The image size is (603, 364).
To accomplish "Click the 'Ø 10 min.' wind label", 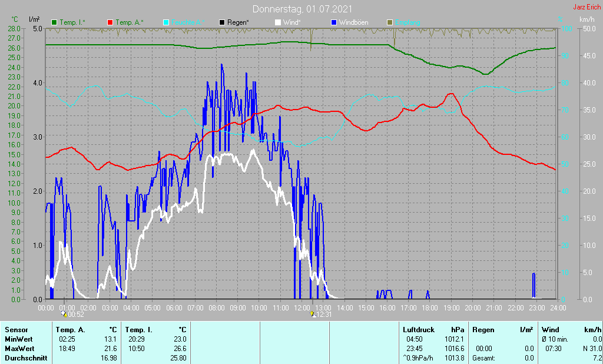I will [x=555, y=339].
